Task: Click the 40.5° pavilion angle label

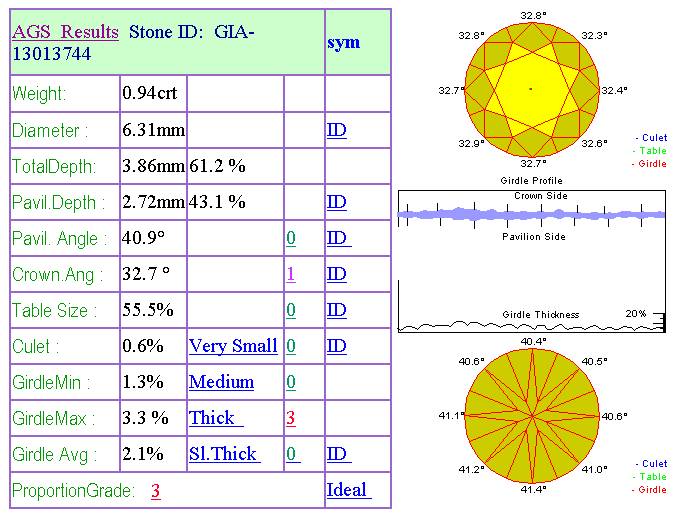Action: click(595, 362)
